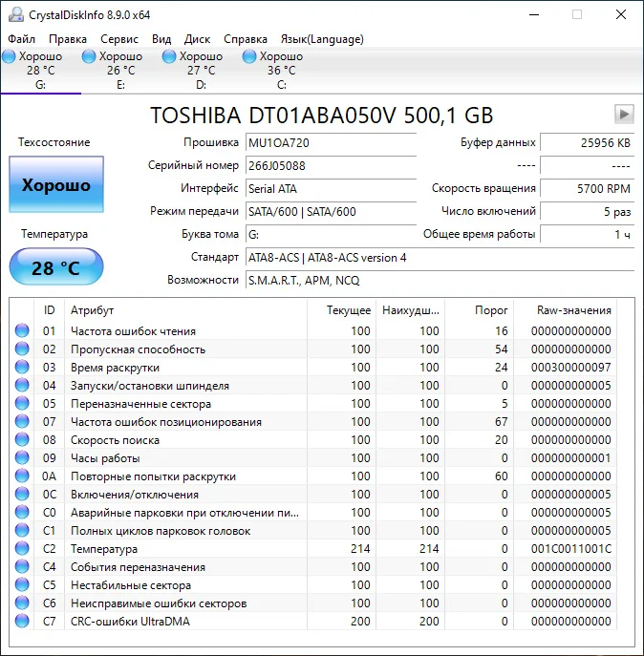Click the drive letter field G:
The width and height of the screenshot is (644, 656).
331,234
